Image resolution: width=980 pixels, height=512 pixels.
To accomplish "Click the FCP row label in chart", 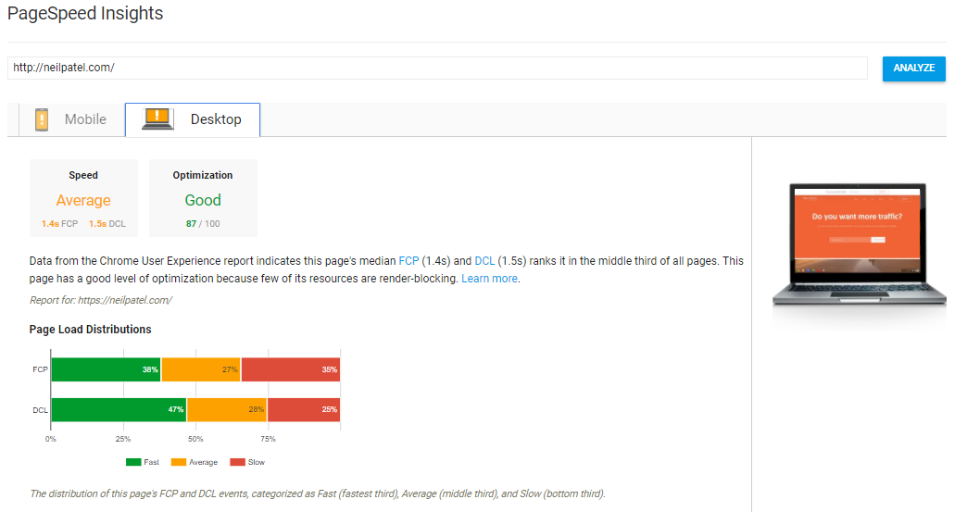I will (40, 369).
